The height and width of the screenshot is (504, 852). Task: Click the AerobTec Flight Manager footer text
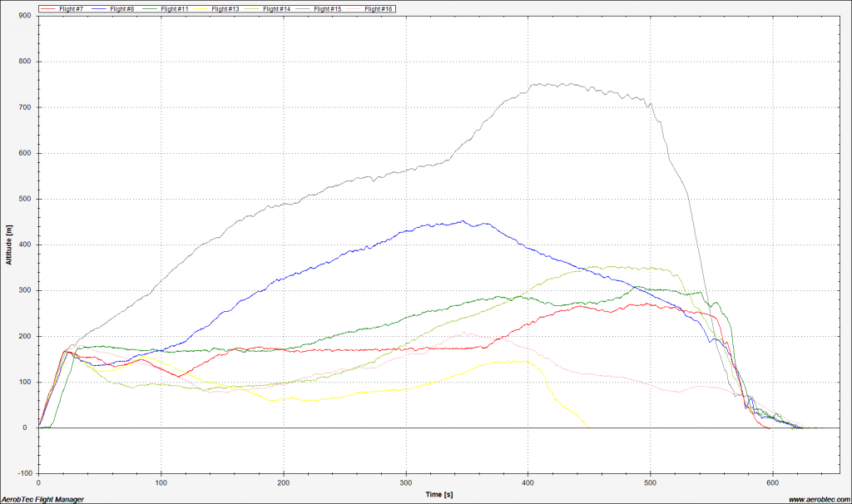click(x=42, y=499)
